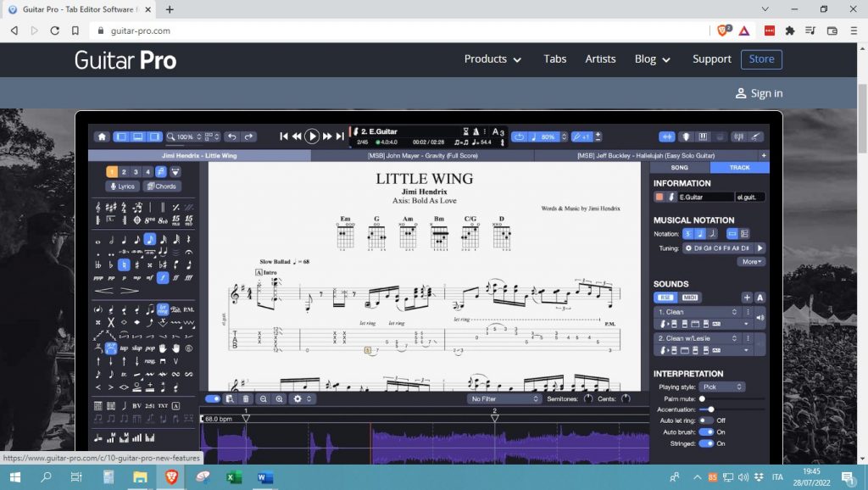Open the Chords diagram tool
This screenshot has height=490, width=868.
[161, 187]
